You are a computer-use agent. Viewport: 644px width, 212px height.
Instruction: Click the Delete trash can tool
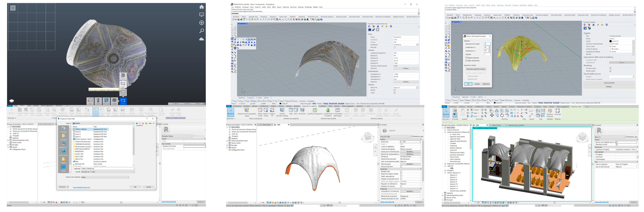click(98, 101)
